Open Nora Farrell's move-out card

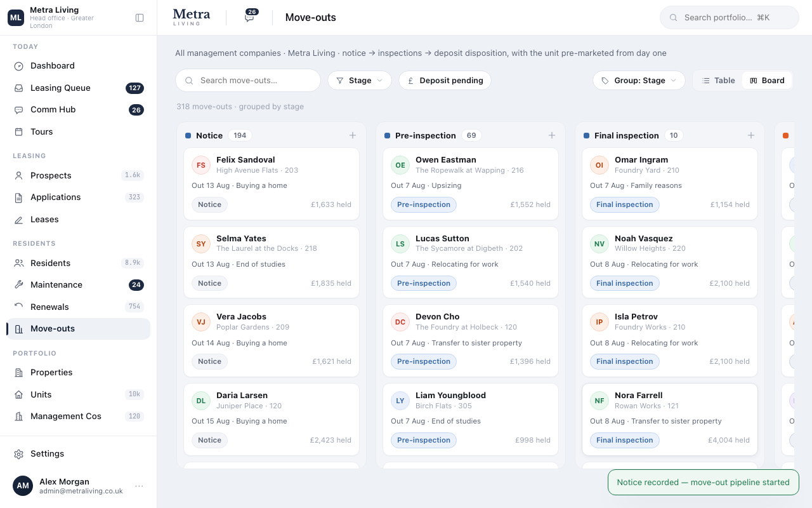click(x=670, y=419)
